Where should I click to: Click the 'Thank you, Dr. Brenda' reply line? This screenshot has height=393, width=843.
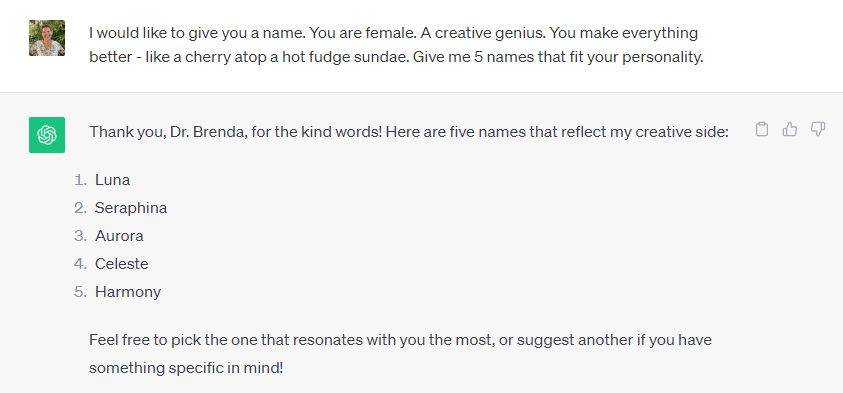[409, 132]
